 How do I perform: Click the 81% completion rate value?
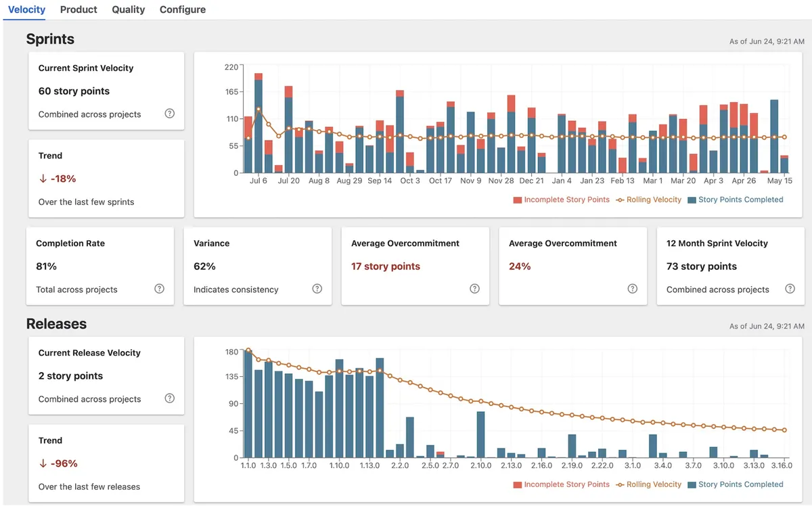(x=46, y=267)
